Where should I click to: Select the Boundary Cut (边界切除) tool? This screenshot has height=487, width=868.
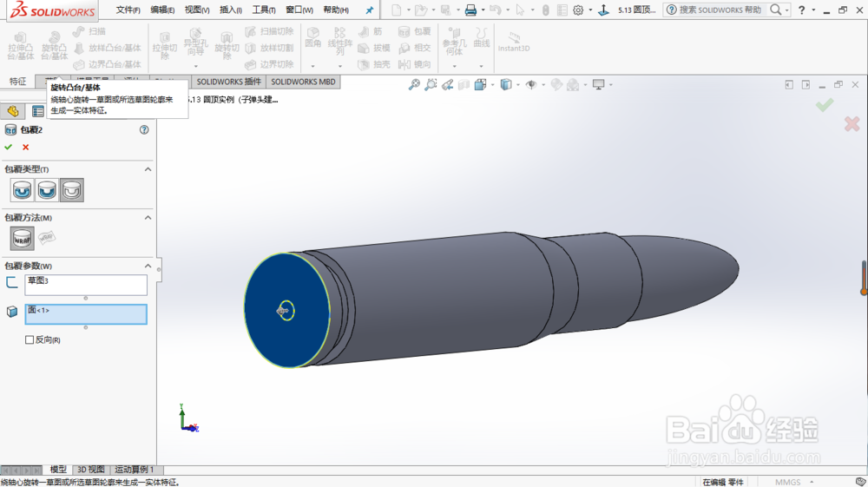[x=269, y=64]
